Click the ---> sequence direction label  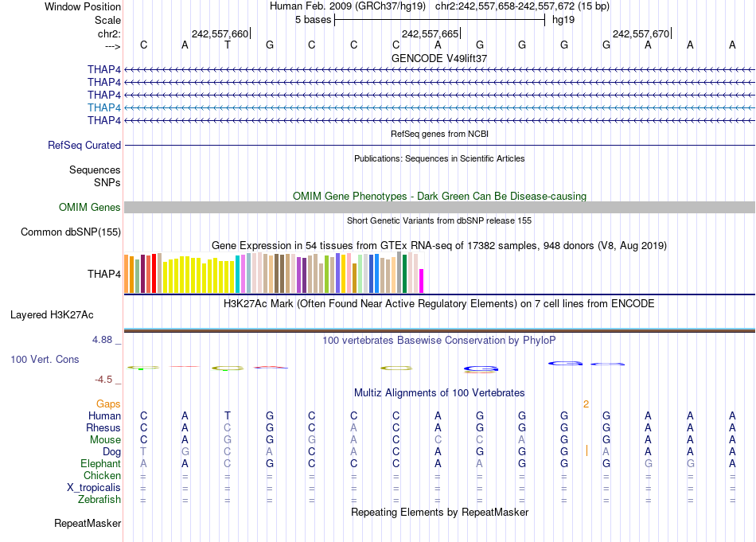tap(112, 46)
